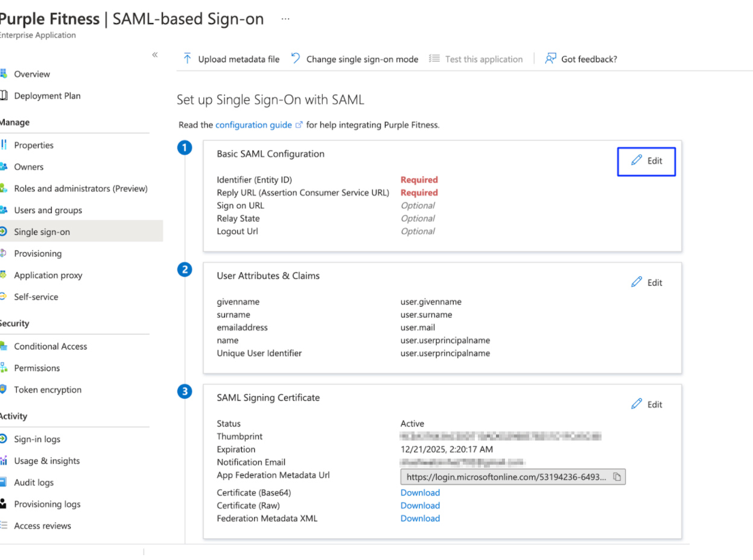Viewport: 753px width, 560px height.
Task: Click the Thumbprint label
Action: pyautogui.click(x=240, y=436)
